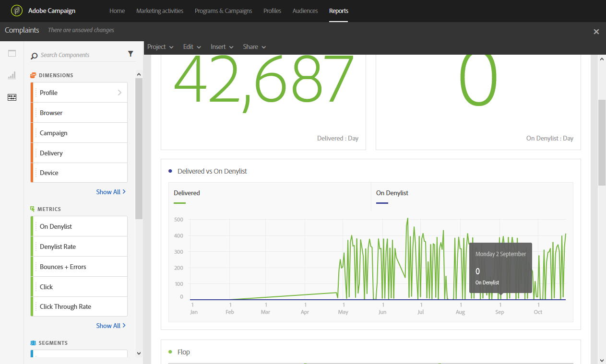Open the Panels rail icon
This screenshot has width=606, height=364.
[x=12, y=53]
